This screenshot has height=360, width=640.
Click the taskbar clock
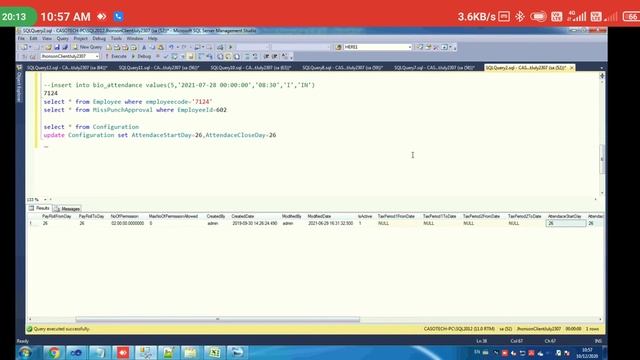tap(587, 353)
